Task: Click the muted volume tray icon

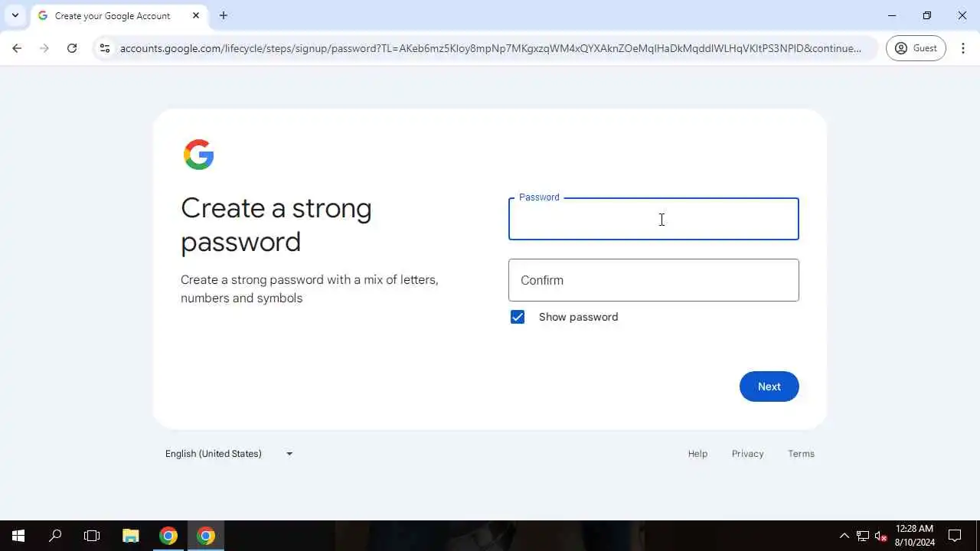Action: pos(881,536)
